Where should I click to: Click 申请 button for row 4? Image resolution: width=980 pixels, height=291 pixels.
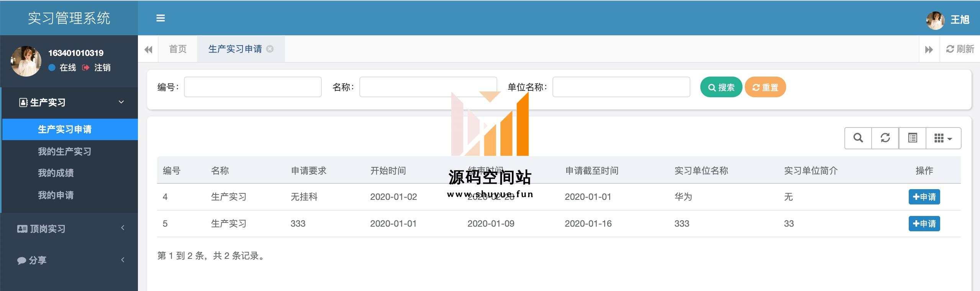point(924,197)
